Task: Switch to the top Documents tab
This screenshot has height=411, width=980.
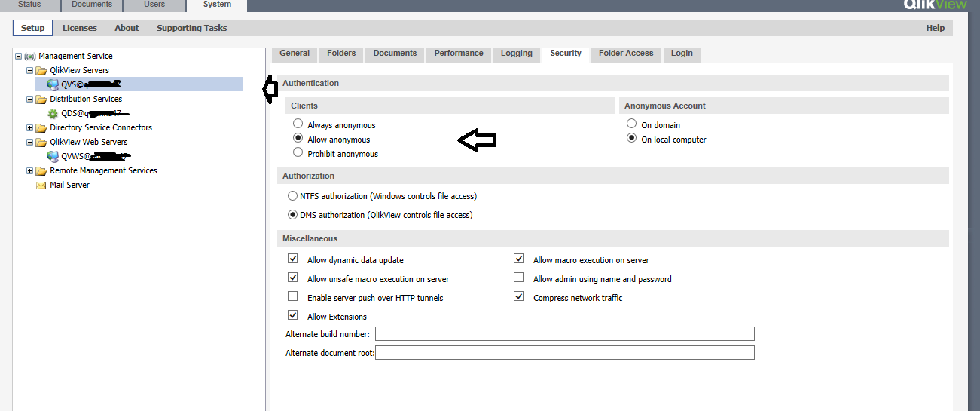Action: point(91,5)
